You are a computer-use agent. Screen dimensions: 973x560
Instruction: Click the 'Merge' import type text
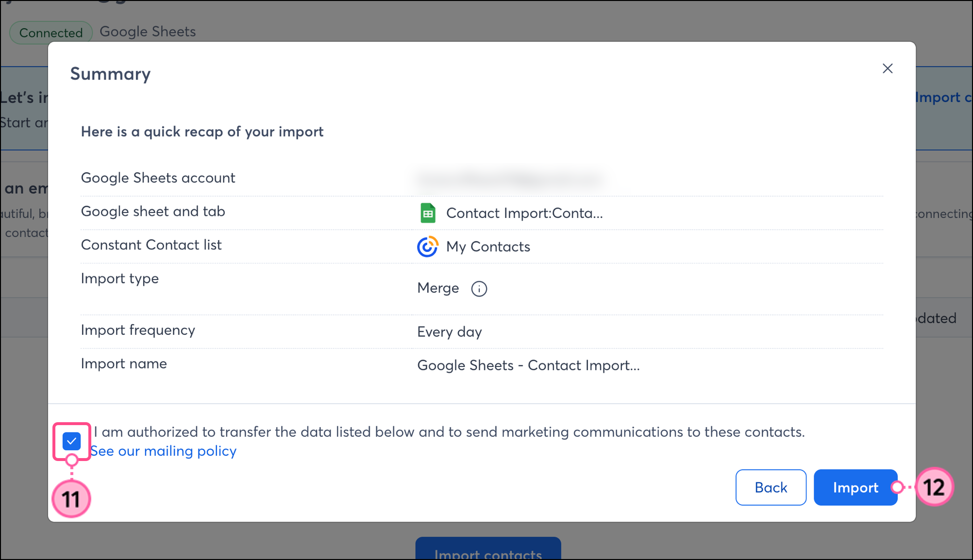point(438,288)
